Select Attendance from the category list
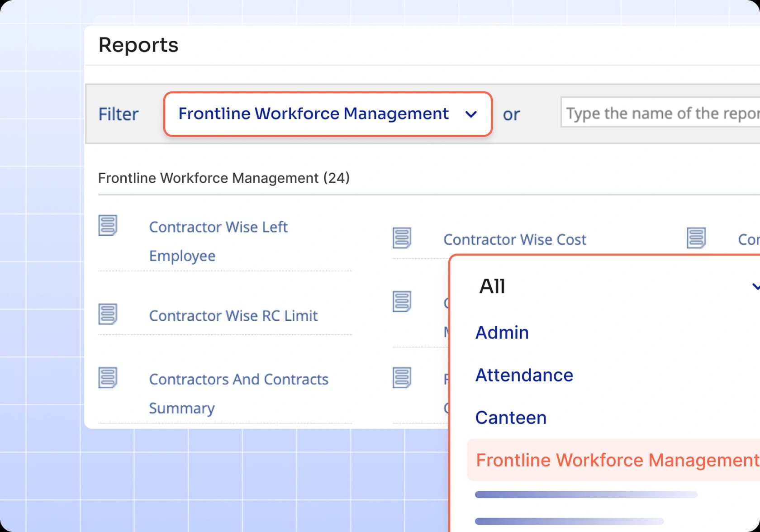Viewport: 760px width, 532px height. click(x=524, y=375)
